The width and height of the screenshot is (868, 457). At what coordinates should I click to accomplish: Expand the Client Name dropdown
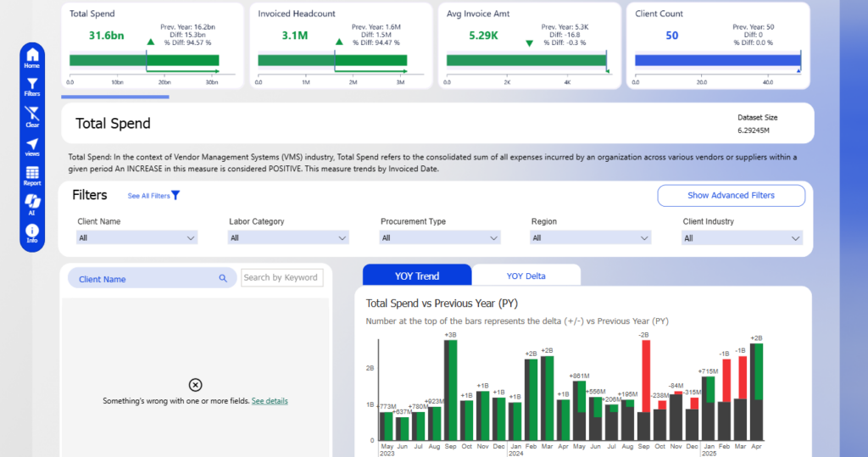[x=136, y=238]
